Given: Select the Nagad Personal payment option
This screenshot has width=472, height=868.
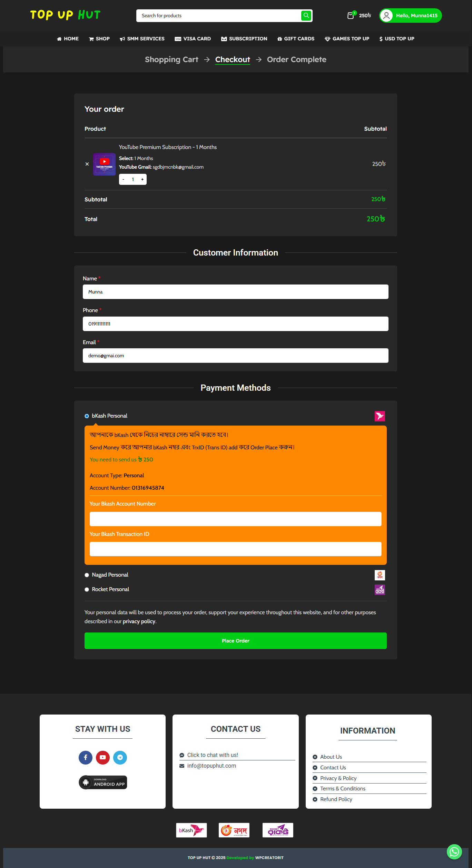Looking at the screenshot, I should coord(87,575).
